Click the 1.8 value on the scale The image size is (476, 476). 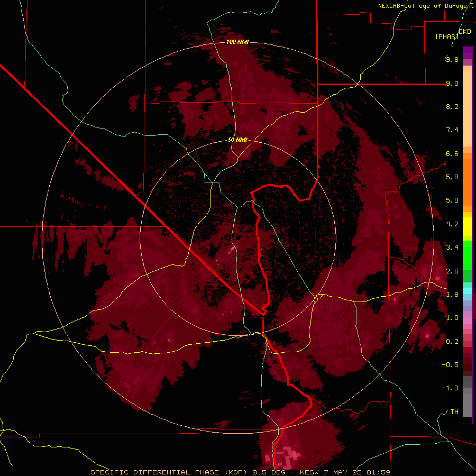[x=452, y=295]
